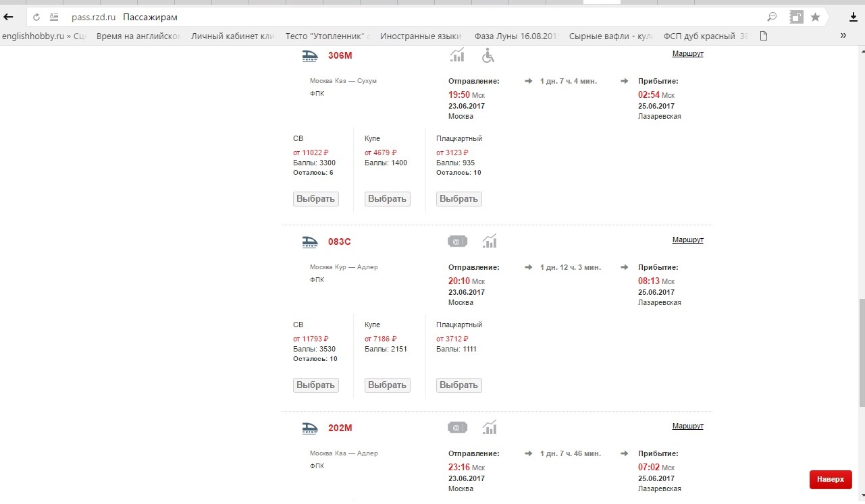This screenshot has width=865, height=504.
Task: Open the 'Иностранные языки' bookmark
Action: click(x=420, y=36)
